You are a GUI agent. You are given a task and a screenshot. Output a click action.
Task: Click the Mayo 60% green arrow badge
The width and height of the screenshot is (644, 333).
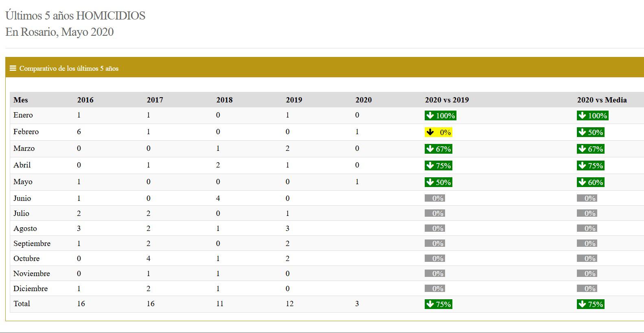pyautogui.click(x=590, y=182)
